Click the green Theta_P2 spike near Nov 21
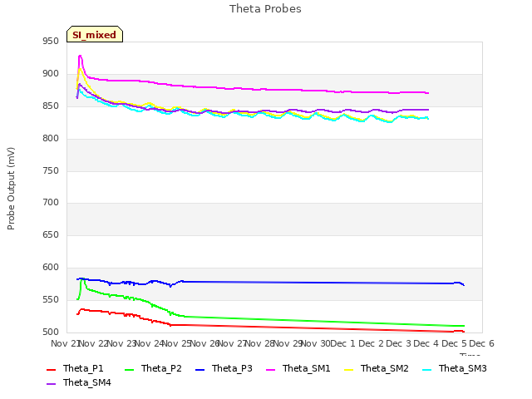 81,280
